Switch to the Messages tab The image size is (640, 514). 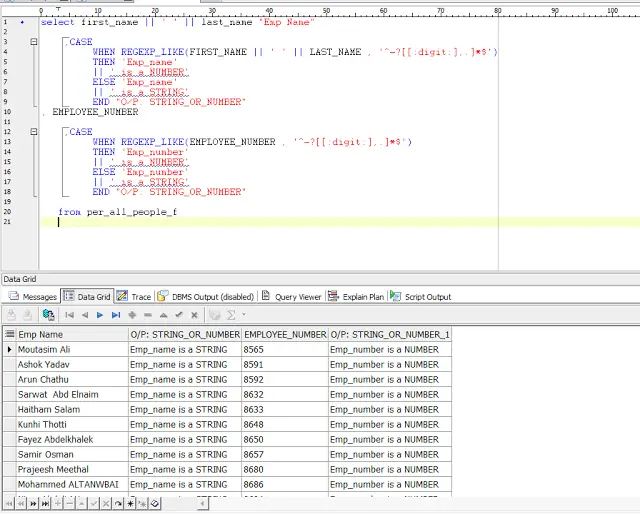click(x=33, y=296)
